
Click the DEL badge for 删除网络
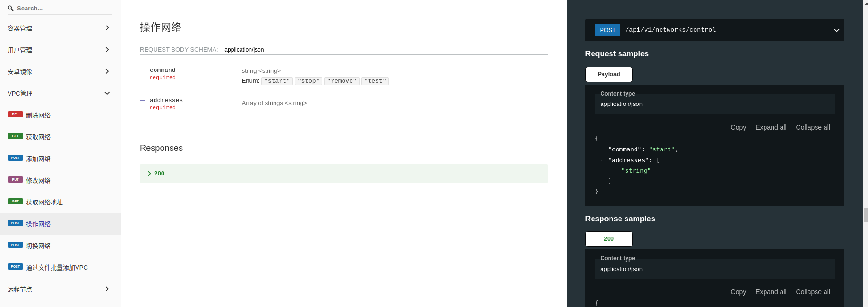pos(15,114)
